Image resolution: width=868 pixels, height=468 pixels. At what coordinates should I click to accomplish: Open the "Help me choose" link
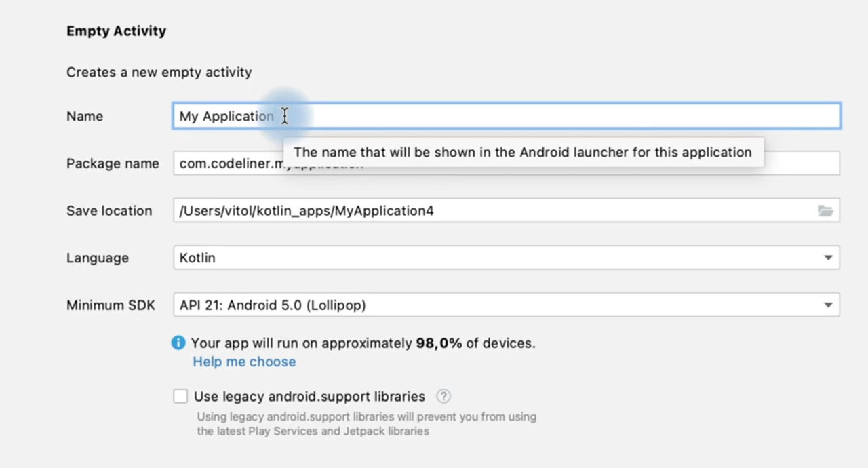pyautogui.click(x=244, y=362)
